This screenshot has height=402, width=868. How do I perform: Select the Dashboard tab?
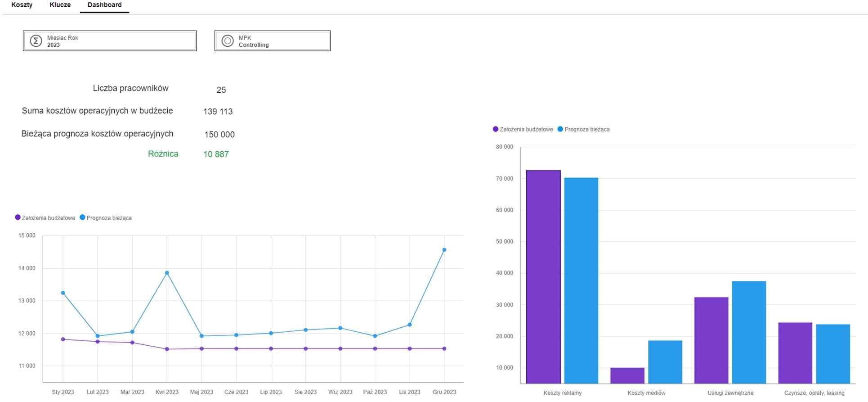pyautogui.click(x=104, y=5)
